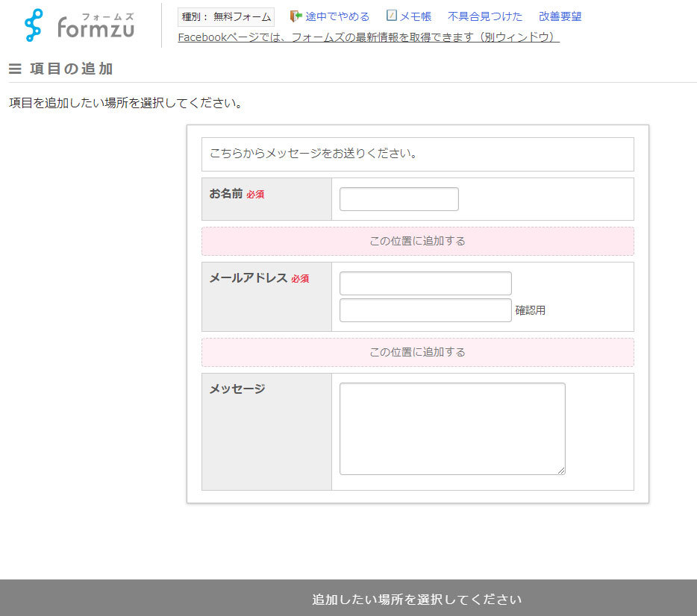Click the formzu logo
The height and width of the screenshot is (616, 697).
coord(79,25)
